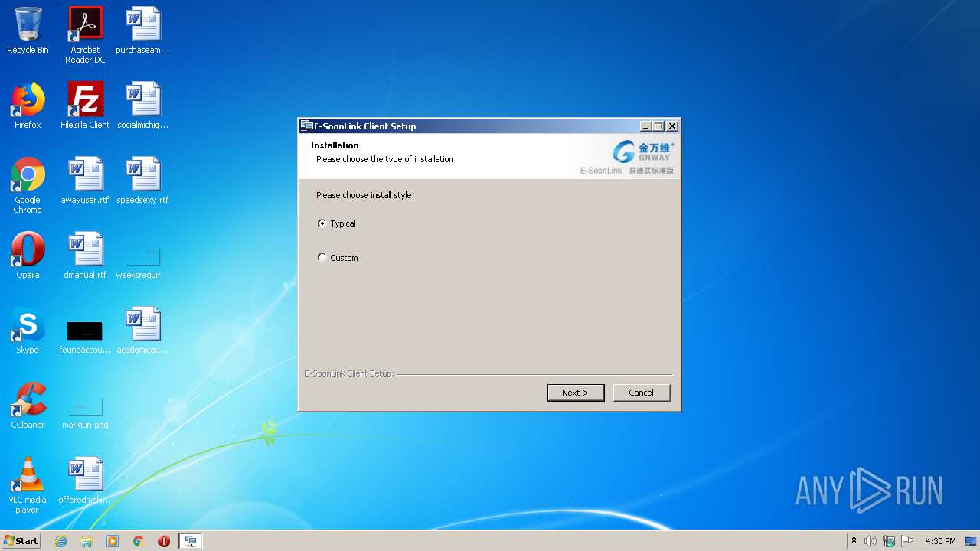Show hidden system tray icons

pos(854,541)
